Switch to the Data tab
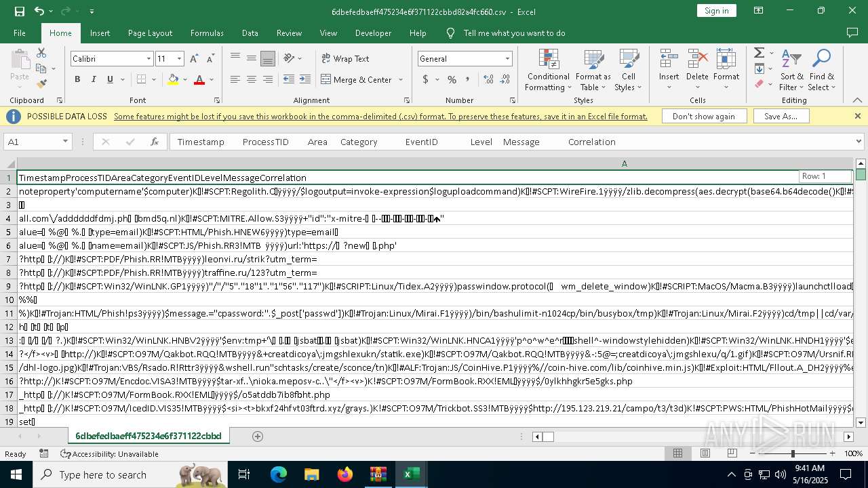 point(250,33)
